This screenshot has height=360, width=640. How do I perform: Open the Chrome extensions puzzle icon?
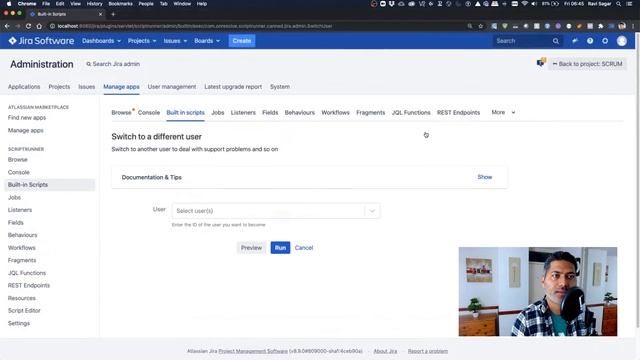(600, 26)
